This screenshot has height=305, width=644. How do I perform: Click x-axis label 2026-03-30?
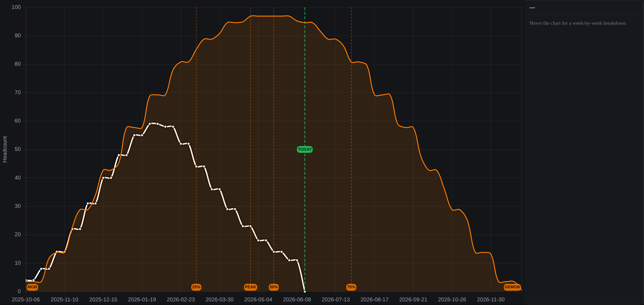219,300
